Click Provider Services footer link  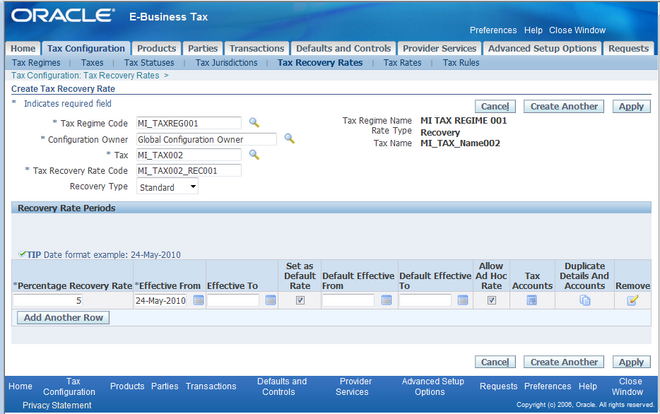click(354, 387)
